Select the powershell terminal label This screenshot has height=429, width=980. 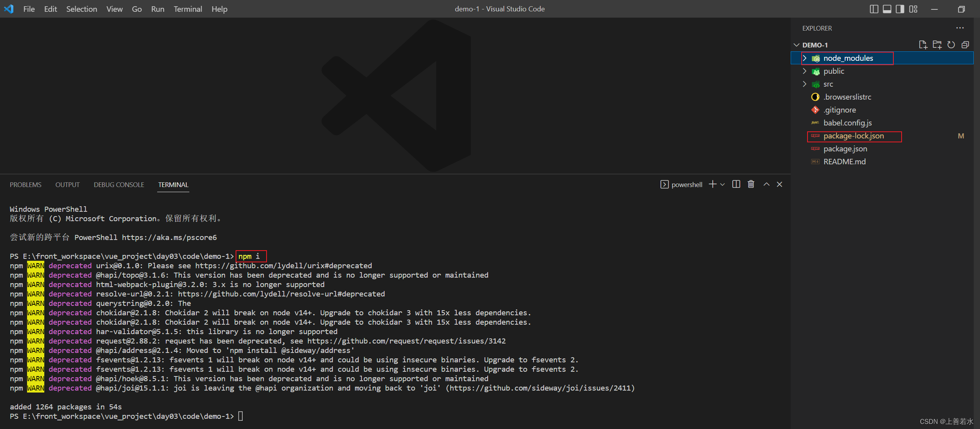pyautogui.click(x=687, y=185)
